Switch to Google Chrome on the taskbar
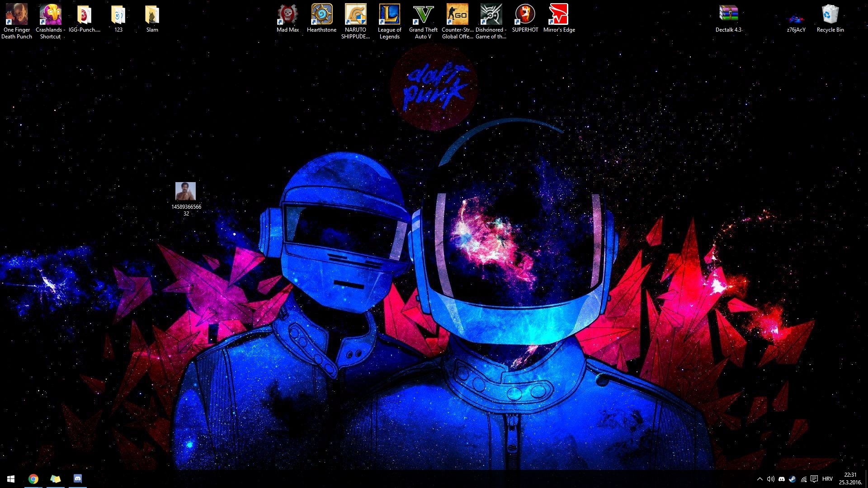Screen dimensions: 868x488 click(33, 479)
